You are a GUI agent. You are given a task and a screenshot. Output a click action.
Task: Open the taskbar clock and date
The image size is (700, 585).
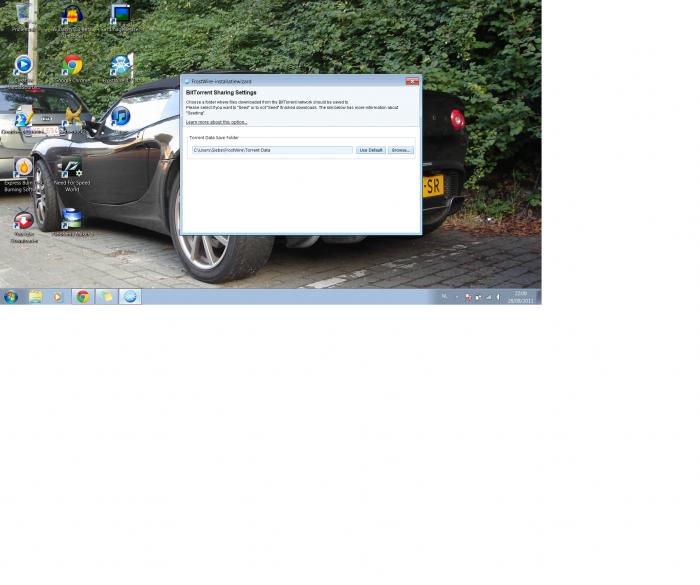click(x=521, y=297)
